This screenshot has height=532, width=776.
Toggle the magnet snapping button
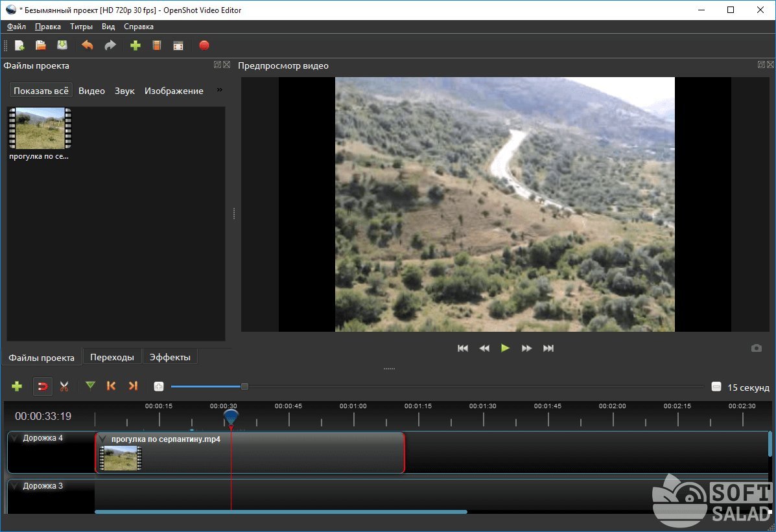point(43,386)
